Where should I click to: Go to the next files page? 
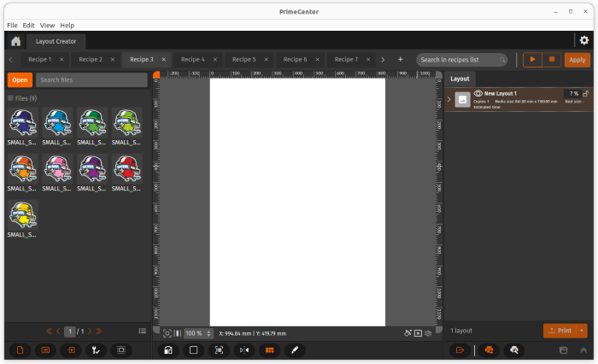(x=90, y=332)
